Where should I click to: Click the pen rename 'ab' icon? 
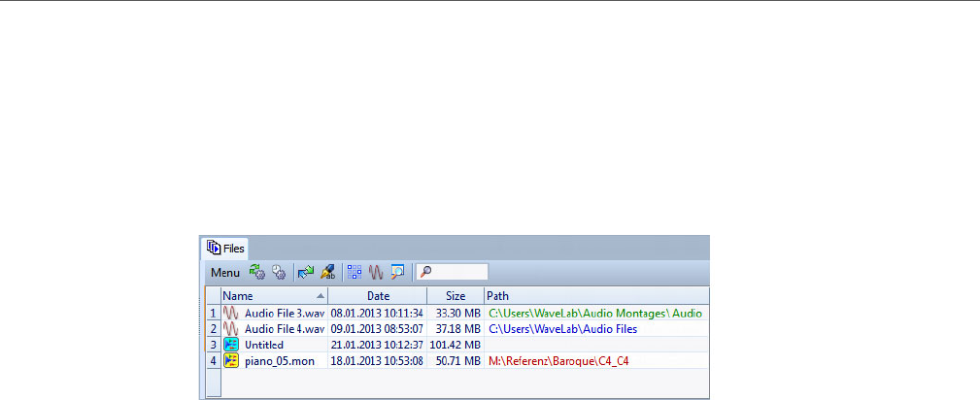[x=327, y=273]
